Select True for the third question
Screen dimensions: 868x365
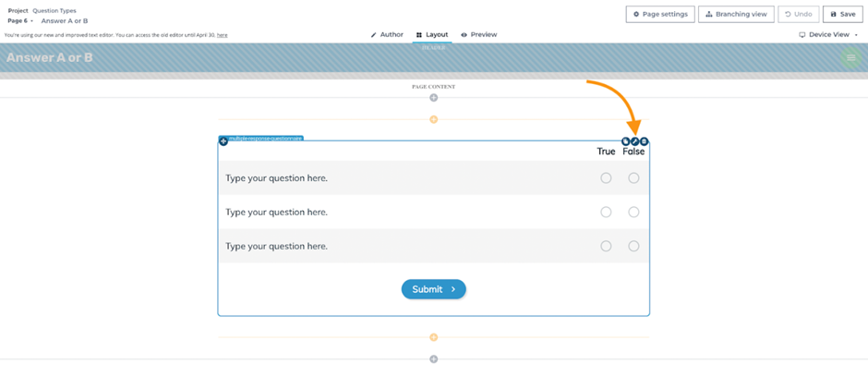(606, 246)
